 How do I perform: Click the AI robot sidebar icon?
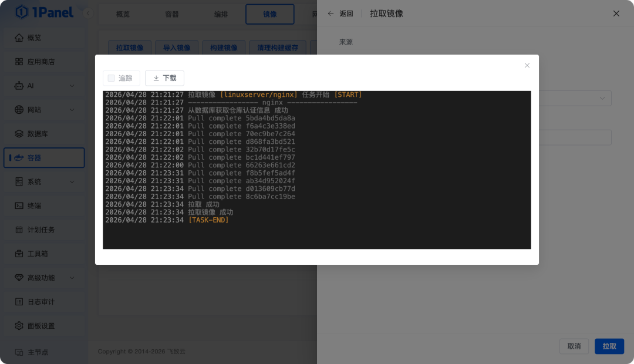point(19,86)
